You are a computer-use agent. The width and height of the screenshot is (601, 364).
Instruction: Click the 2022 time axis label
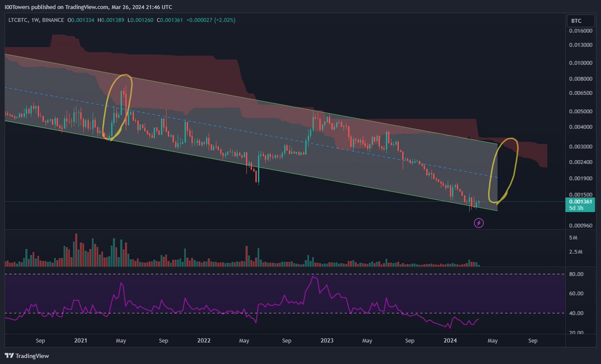203,341
